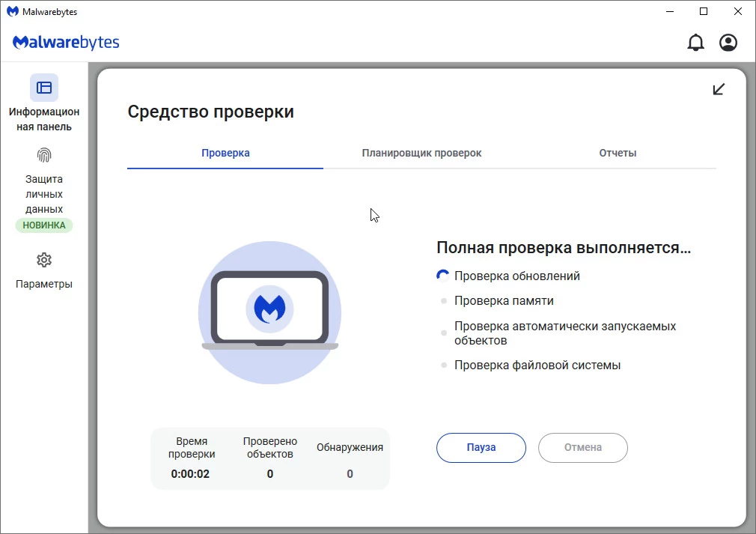The height and width of the screenshot is (534, 756).
Task: Click the laptop scan illustration
Action: tap(269, 312)
